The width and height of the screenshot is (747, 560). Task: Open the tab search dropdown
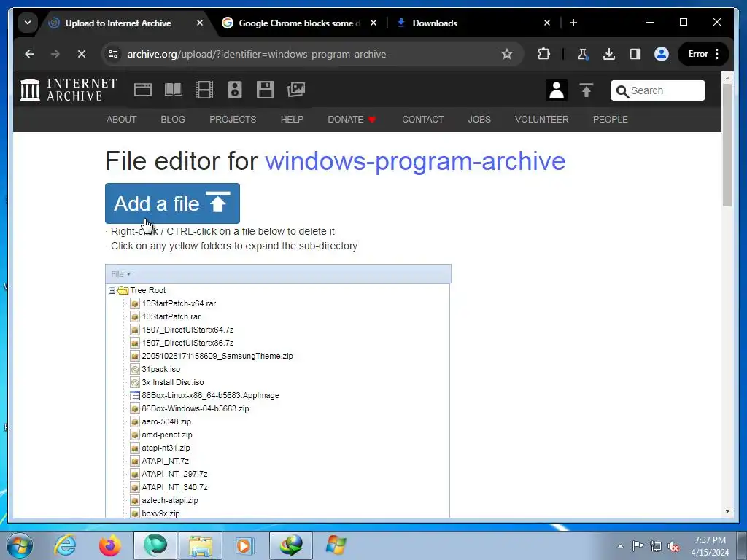tap(28, 23)
